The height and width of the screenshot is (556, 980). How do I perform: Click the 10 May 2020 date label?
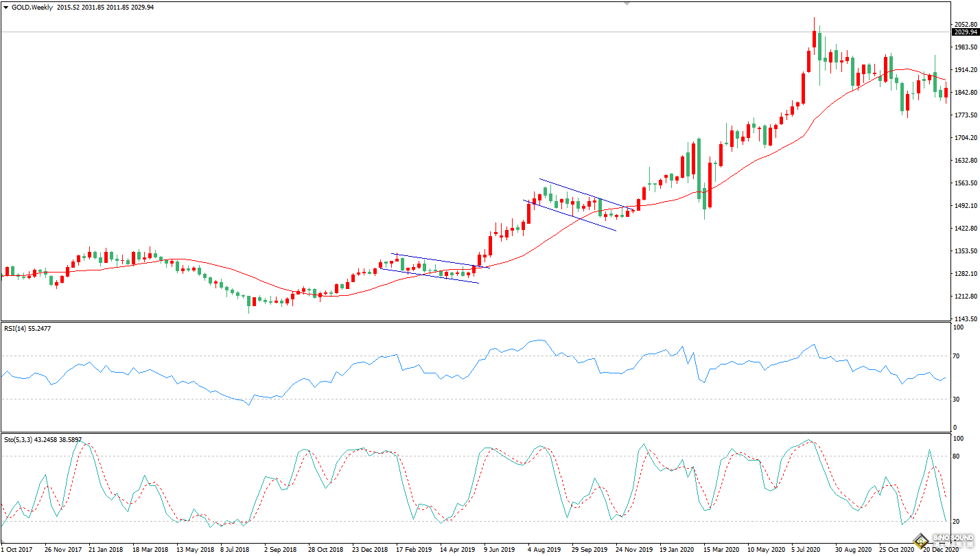click(766, 550)
